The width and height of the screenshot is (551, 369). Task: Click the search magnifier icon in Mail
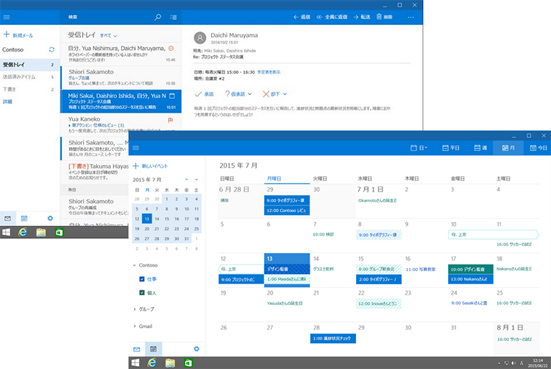(x=158, y=17)
